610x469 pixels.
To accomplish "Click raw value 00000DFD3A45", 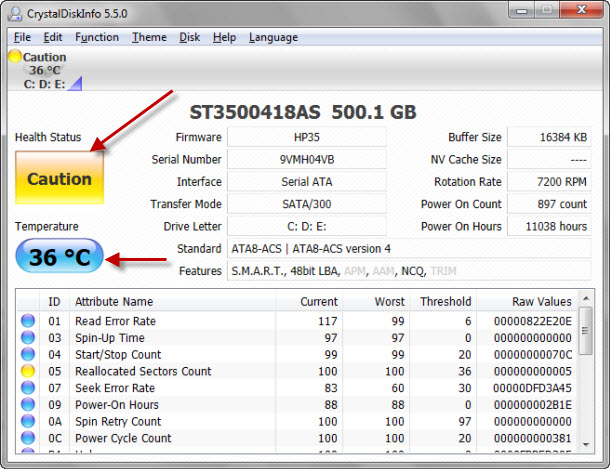I will (533, 388).
